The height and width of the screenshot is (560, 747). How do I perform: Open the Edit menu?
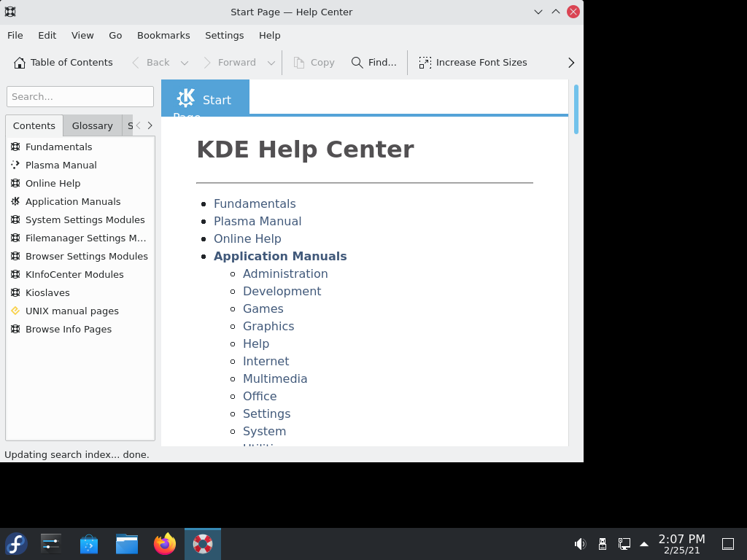click(47, 36)
